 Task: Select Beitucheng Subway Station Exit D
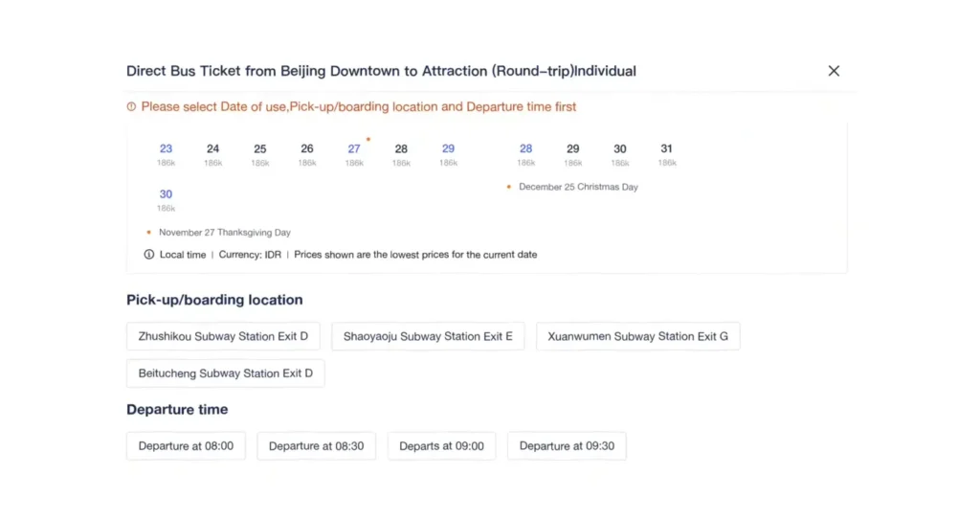225,373
